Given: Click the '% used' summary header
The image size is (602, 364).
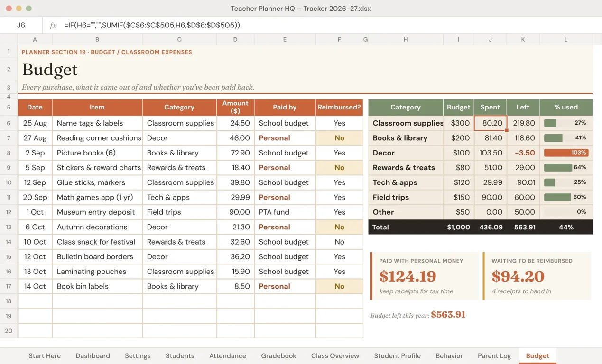Looking at the screenshot, I should pyautogui.click(x=566, y=107).
